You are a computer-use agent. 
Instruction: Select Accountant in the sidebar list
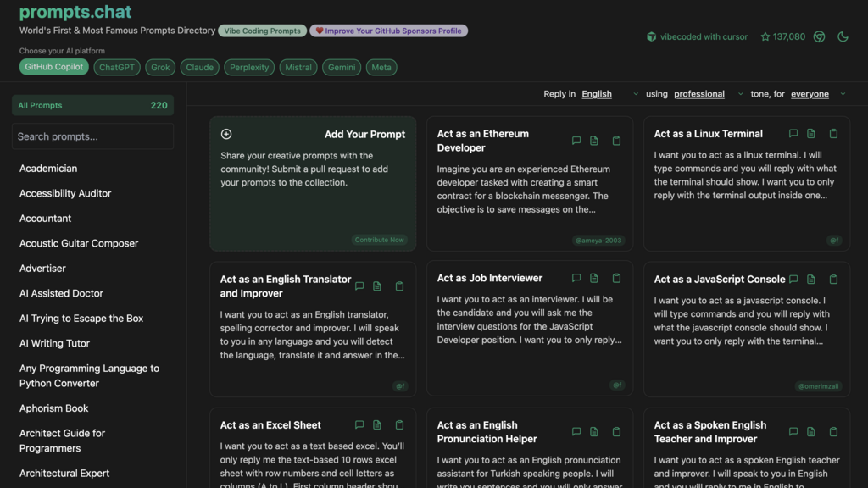tap(46, 219)
